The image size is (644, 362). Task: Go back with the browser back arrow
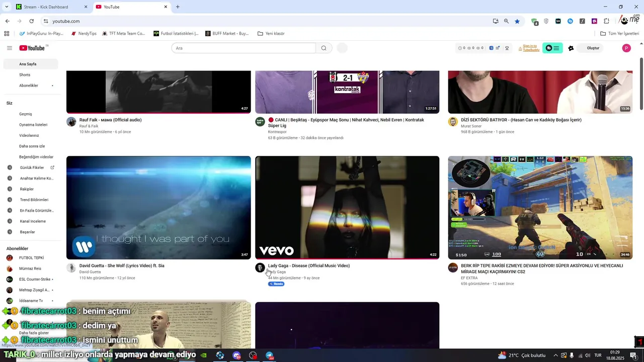(7, 21)
